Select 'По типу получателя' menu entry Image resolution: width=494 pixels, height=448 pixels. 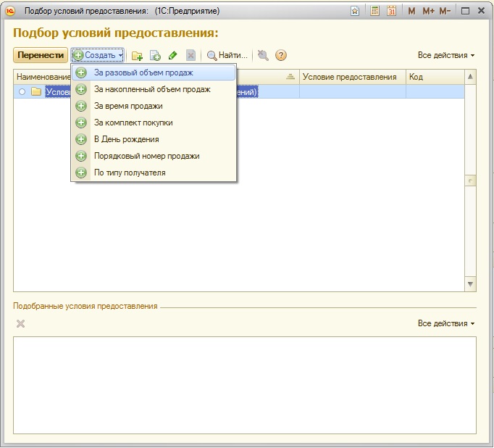[x=130, y=173]
